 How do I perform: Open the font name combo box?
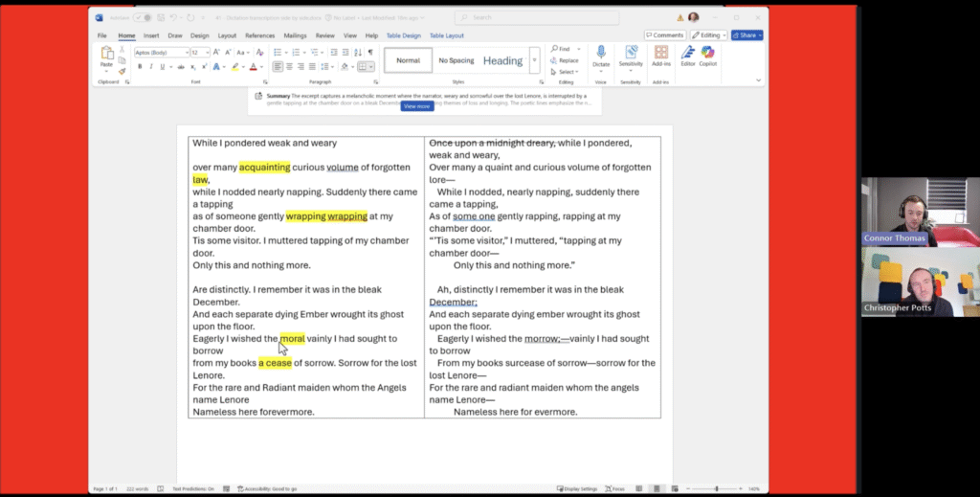pyautogui.click(x=161, y=53)
